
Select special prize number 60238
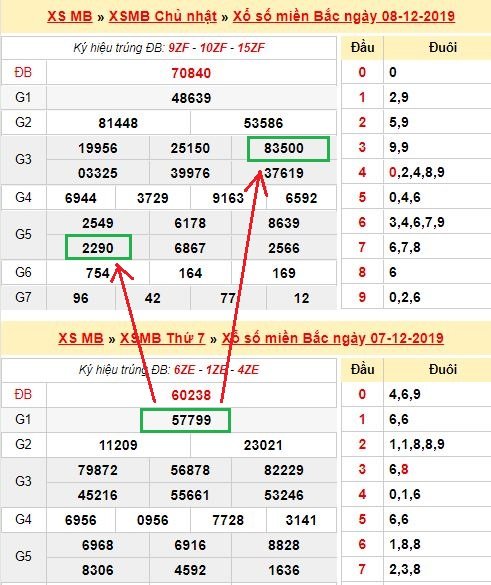(x=191, y=395)
